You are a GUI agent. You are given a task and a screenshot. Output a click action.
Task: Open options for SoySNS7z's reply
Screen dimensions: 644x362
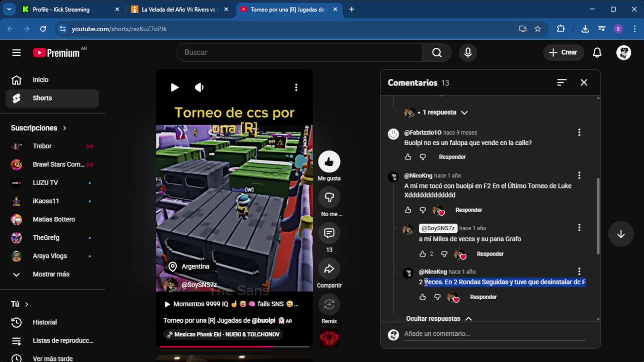(579, 228)
